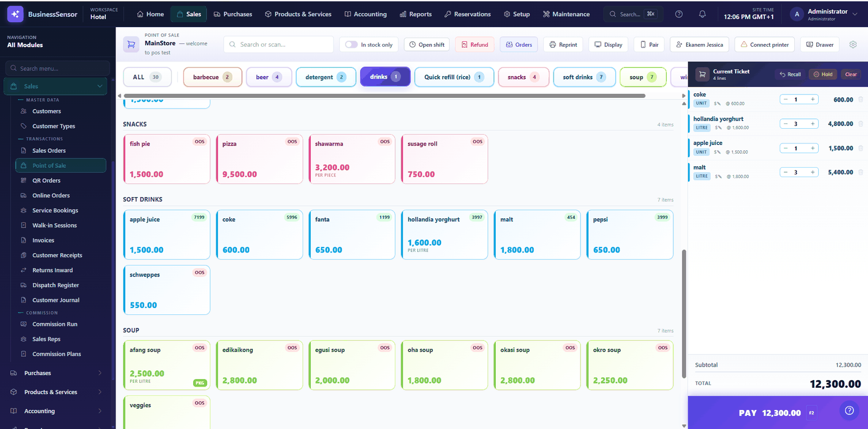Open the Reservations top menu
Viewport: 868px width, 429px height.
467,14
